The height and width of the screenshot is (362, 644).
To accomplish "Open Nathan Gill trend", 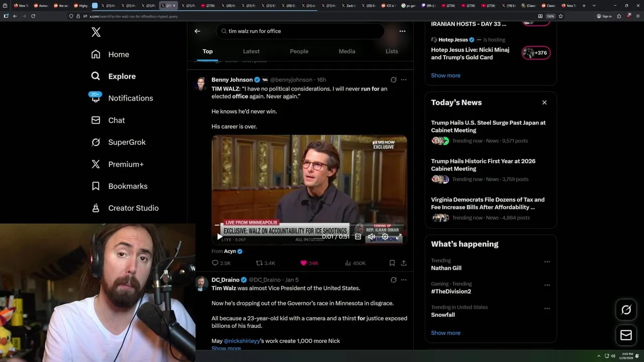I will [446, 268].
